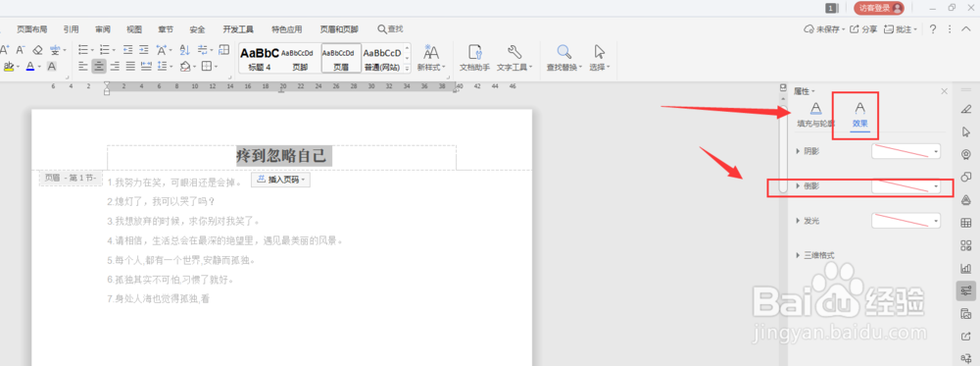
Task: Click the sort A-Z icon
Action: pos(184,49)
